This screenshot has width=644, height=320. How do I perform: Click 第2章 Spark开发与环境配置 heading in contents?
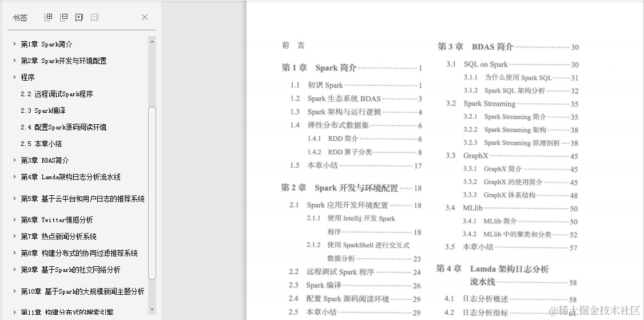339,188
